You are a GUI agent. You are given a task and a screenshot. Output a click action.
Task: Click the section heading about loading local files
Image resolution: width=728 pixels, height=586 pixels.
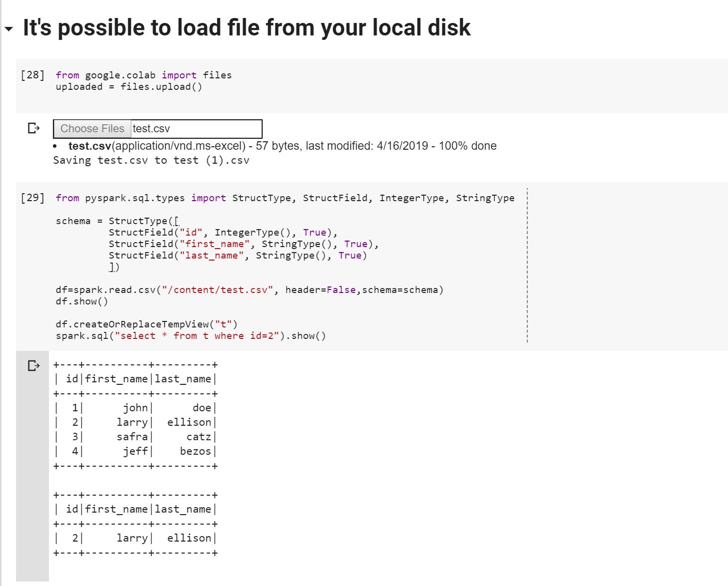pos(247,28)
